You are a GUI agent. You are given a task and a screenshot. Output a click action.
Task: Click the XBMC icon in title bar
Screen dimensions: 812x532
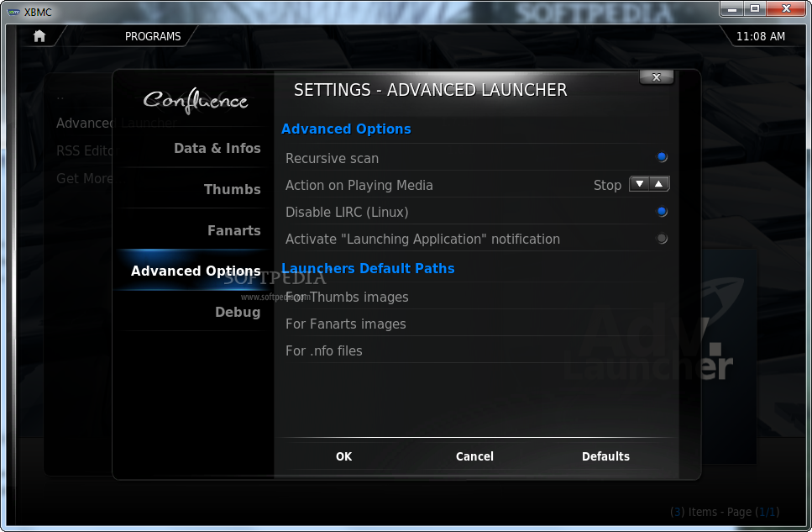(x=13, y=12)
